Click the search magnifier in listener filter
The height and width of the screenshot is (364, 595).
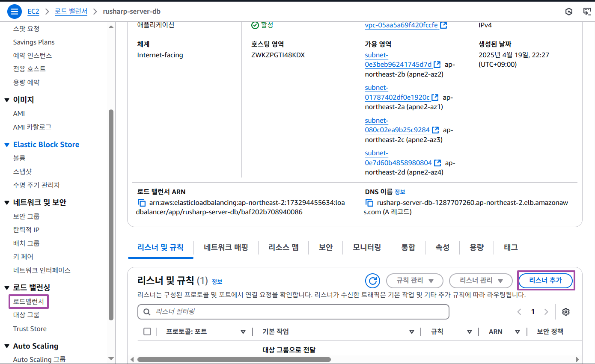coord(147,312)
